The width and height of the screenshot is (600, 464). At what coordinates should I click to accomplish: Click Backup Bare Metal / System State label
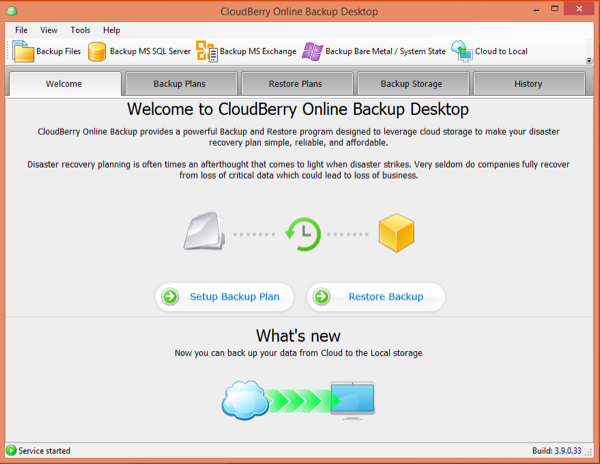pos(385,51)
